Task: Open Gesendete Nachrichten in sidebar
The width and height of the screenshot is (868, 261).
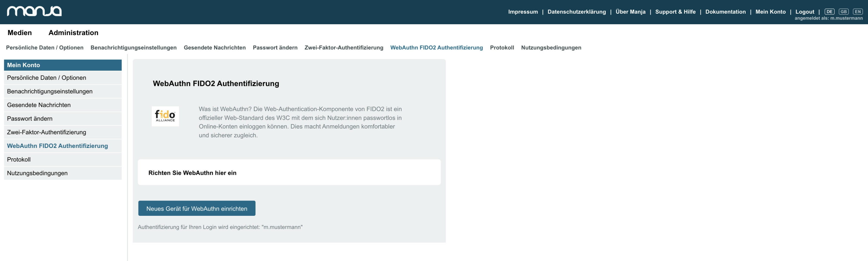Action: coord(63,105)
